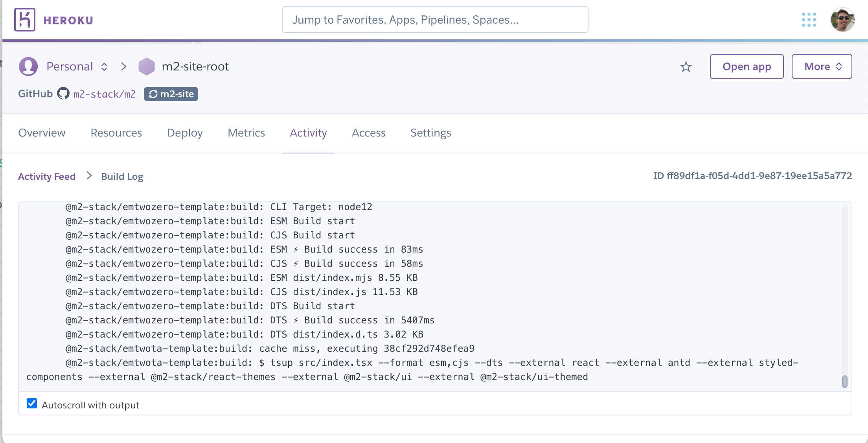
Task: Click the m2-site-root hexagon app icon
Action: tap(147, 66)
